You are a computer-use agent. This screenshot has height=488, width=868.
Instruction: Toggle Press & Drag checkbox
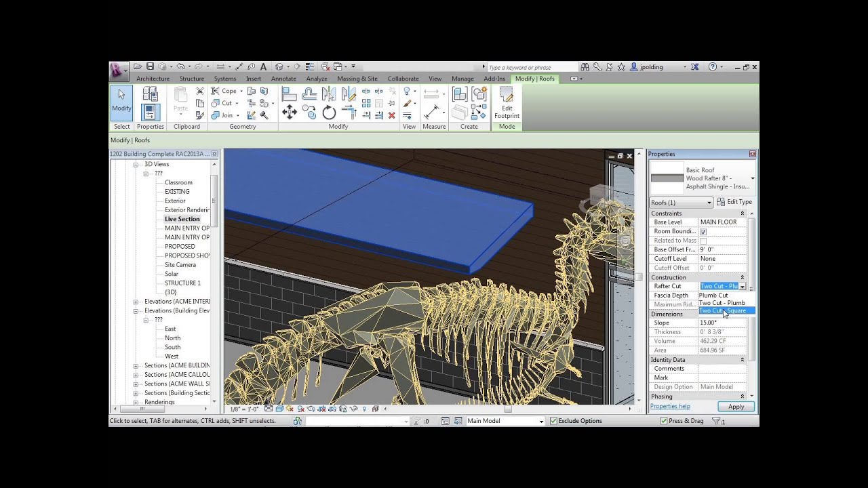pos(664,421)
